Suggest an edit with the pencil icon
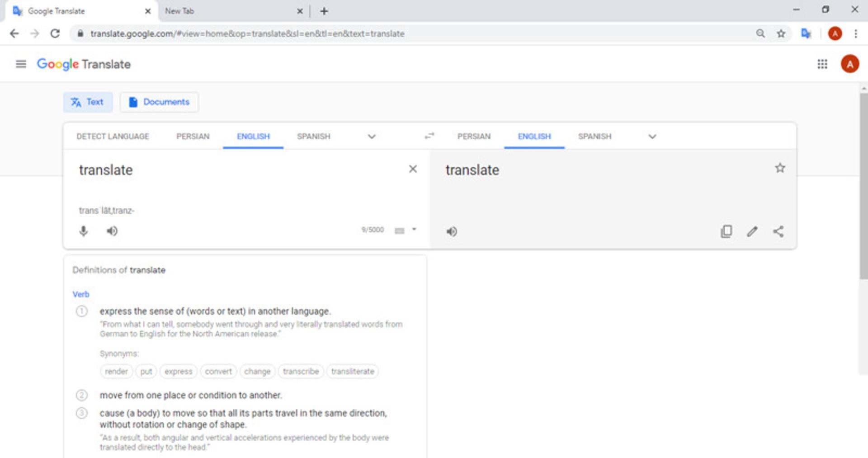 752,231
